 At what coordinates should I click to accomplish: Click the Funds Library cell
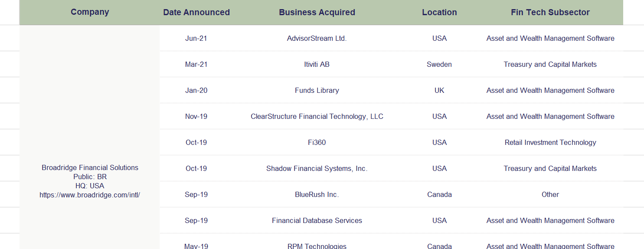click(x=317, y=90)
